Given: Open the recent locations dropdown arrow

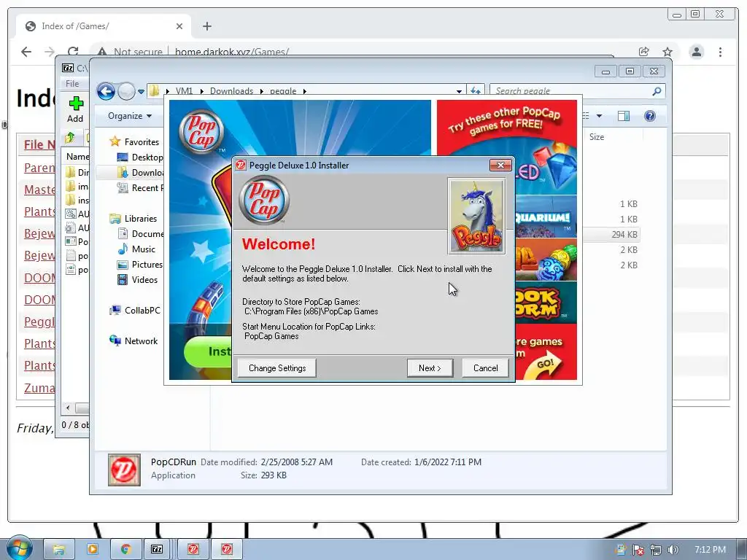Looking at the screenshot, I should click(x=141, y=91).
